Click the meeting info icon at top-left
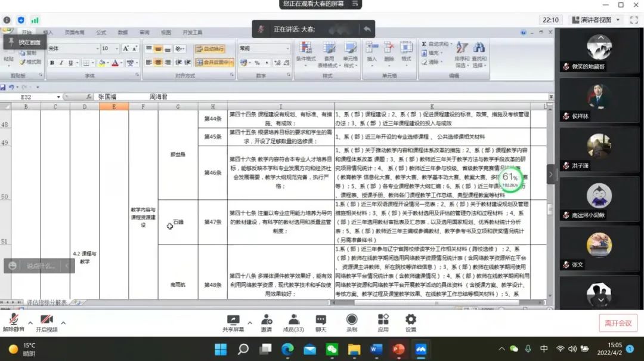This screenshot has height=361, width=644. click(8, 20)
